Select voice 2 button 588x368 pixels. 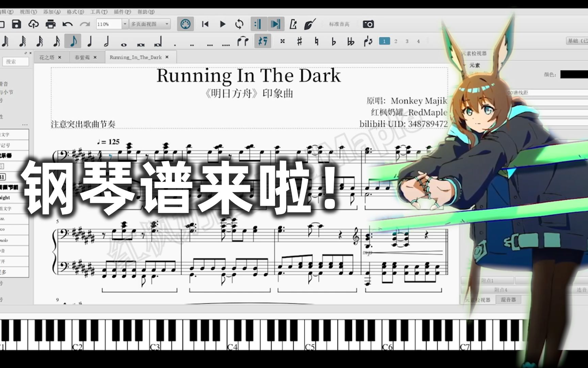pos(396,41)
